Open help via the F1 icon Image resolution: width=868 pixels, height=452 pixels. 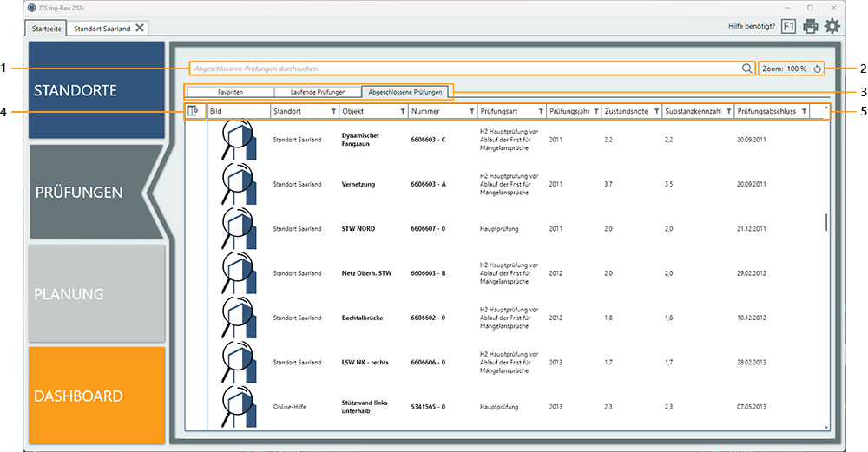click(788, 26)
